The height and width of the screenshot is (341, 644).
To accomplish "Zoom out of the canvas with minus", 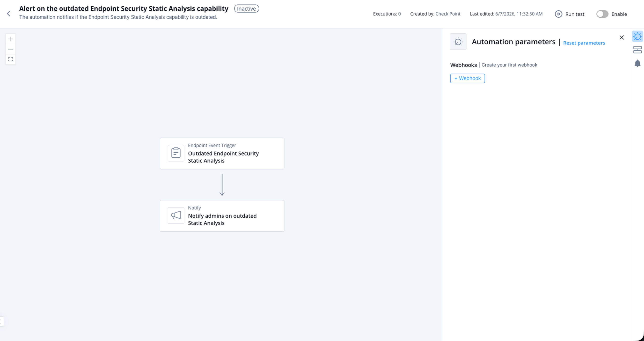I will coord(10,49).
